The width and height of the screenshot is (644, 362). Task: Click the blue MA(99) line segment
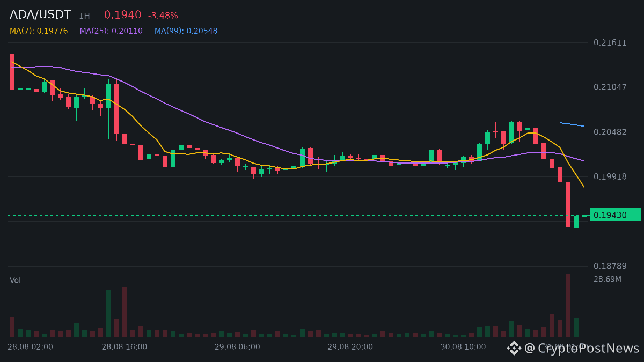(x=572, y=124)
